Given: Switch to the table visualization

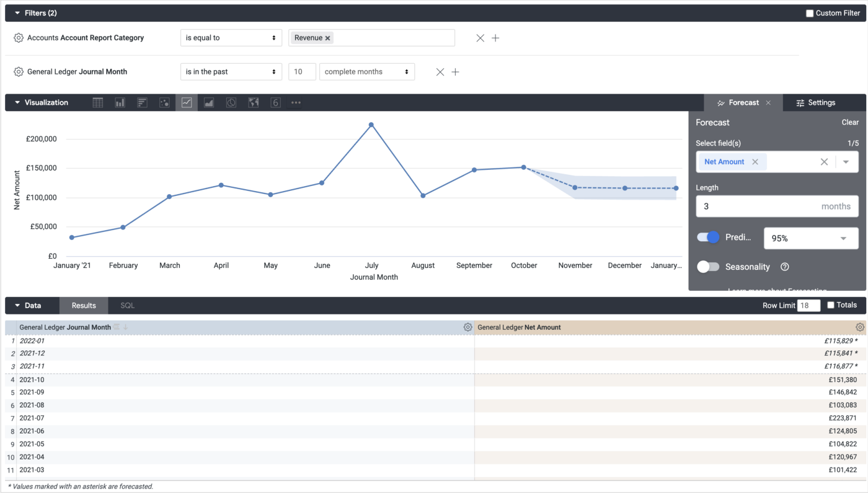Looking at the screenshot, I should 97,102.
